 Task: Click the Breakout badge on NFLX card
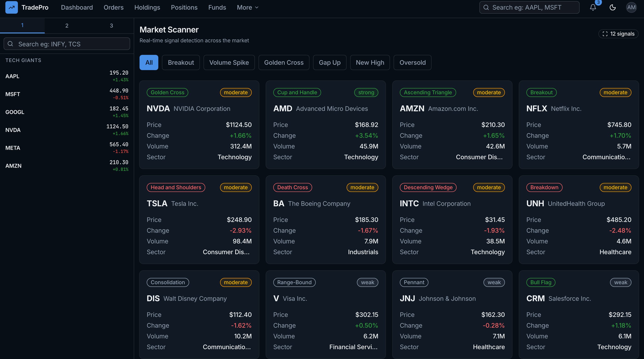click(x=541, y=92)
